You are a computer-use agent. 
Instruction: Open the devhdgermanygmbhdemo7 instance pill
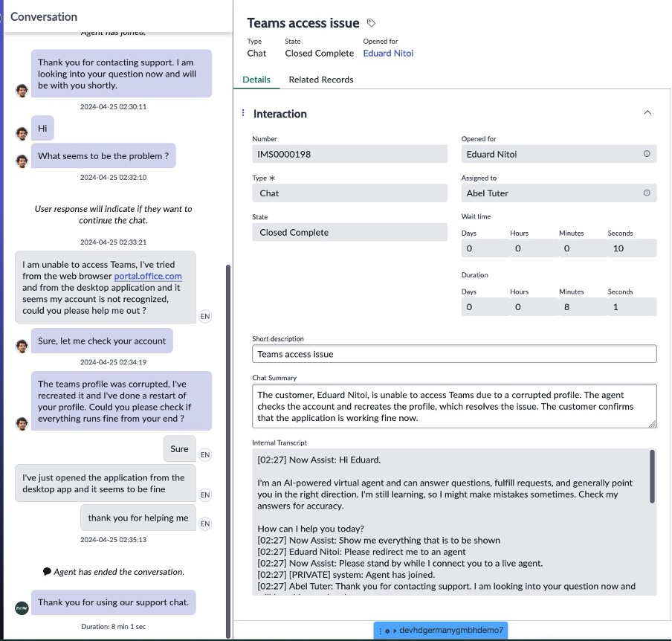click(x=441, y=630)
